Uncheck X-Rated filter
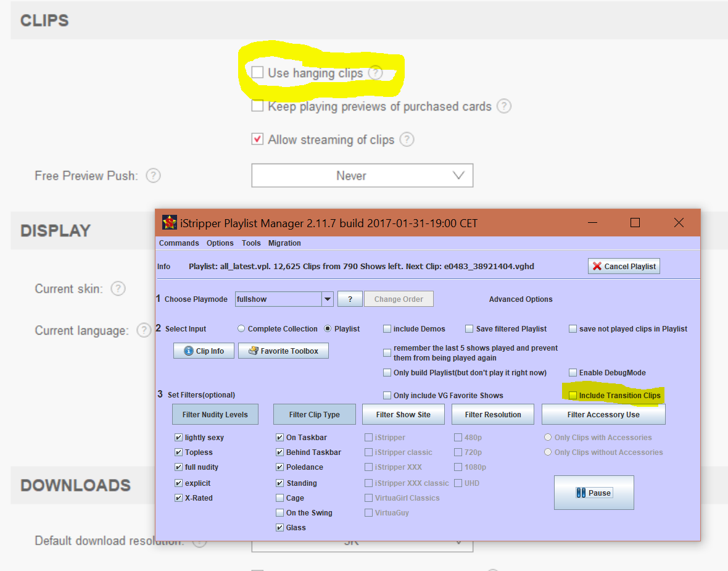 [x=178, y=498]
